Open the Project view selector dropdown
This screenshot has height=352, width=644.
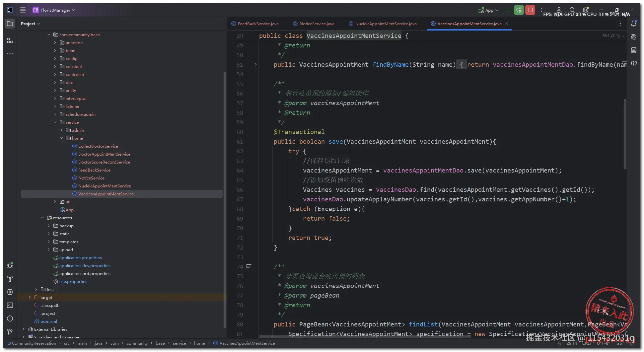[31, 24]
